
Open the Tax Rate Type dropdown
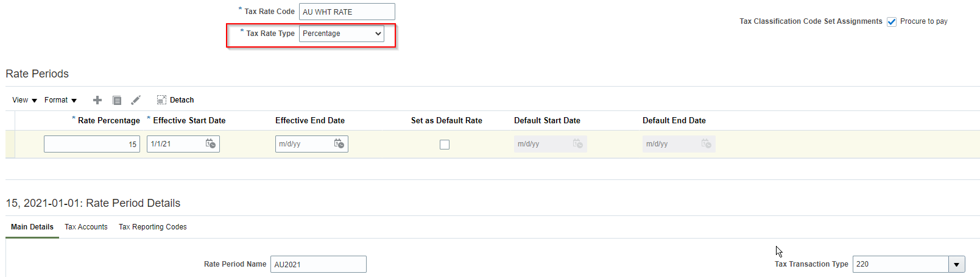[342, 34]
